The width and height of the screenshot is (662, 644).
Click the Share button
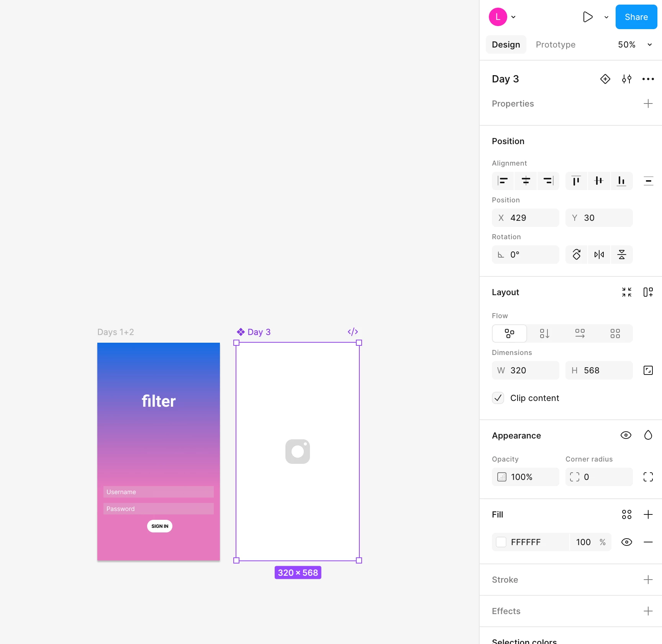click(636, 17)
